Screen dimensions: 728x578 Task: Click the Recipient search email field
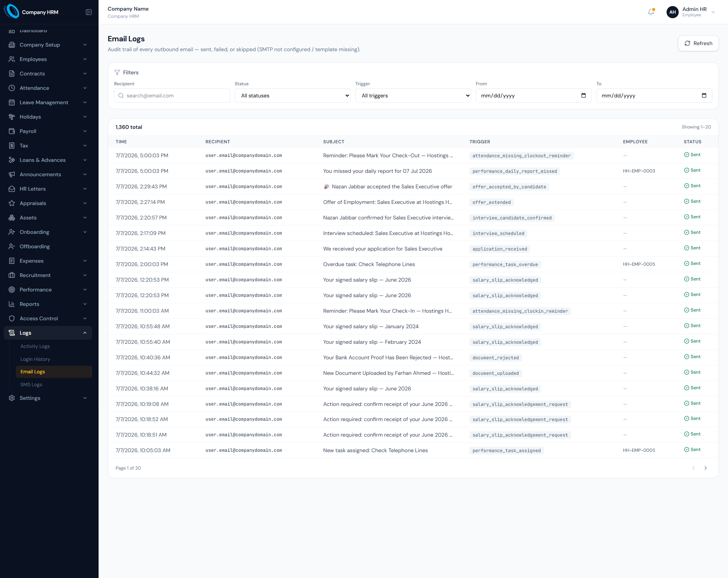tap(172, 96)
